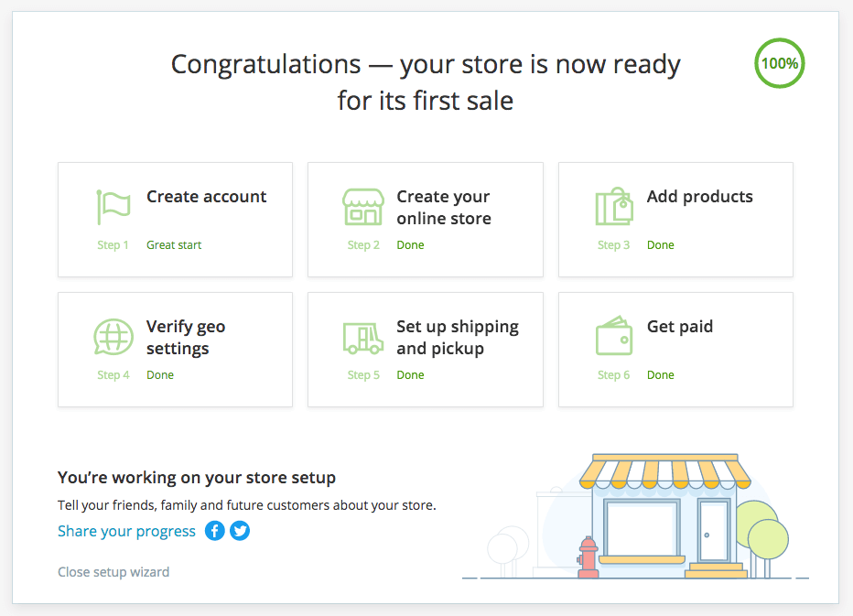This screenshot has width=853, height=616.
Task: Share progress via Facebook icon
Action: click(215, 531)
